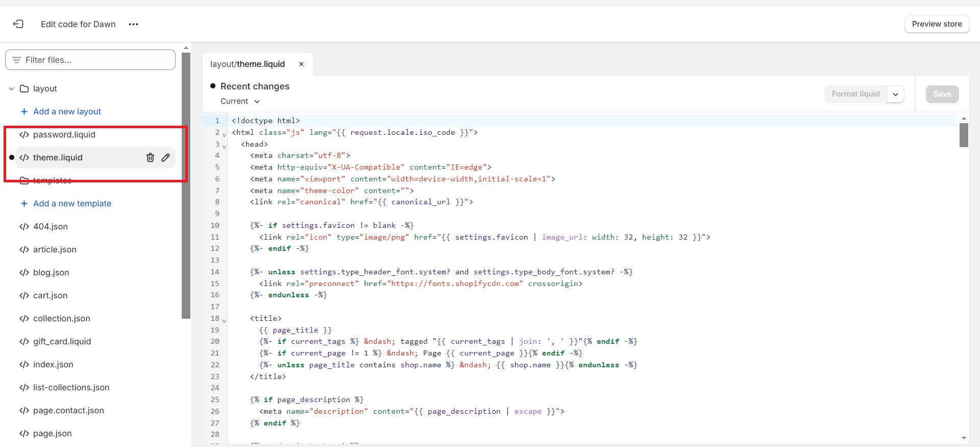Click code icon beside index.json
Viewport: 980px width, 447px height.
pyautogui.click(x=24, y=365)
